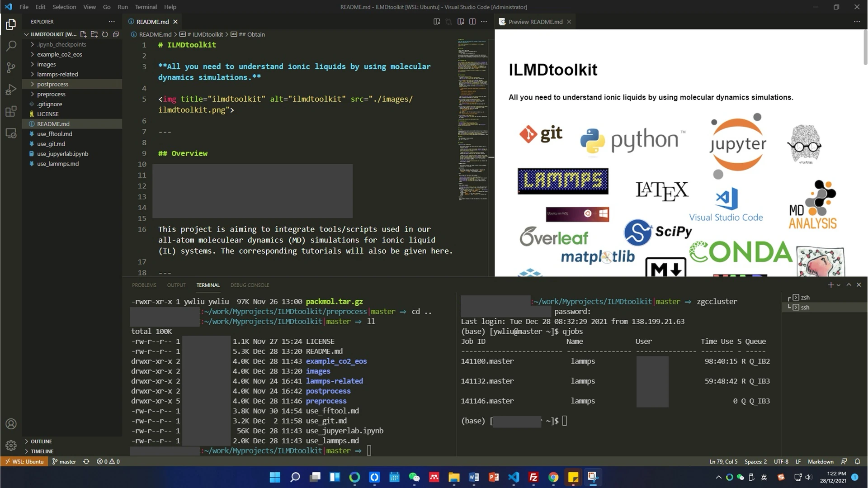
Task: Open the Explorer view in activity bar
Action: (x=11, y=24)
